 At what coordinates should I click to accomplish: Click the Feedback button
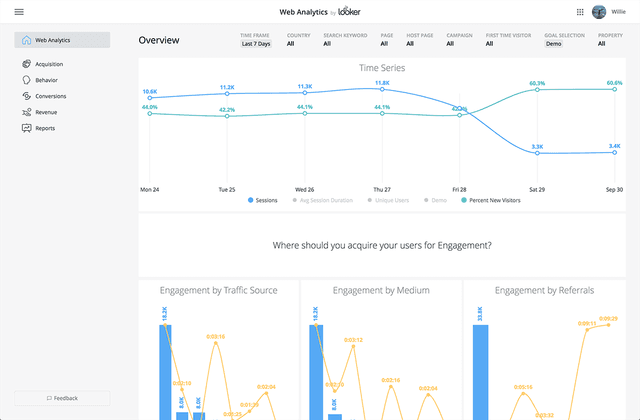pyautogui.click(x=62, y=398)
